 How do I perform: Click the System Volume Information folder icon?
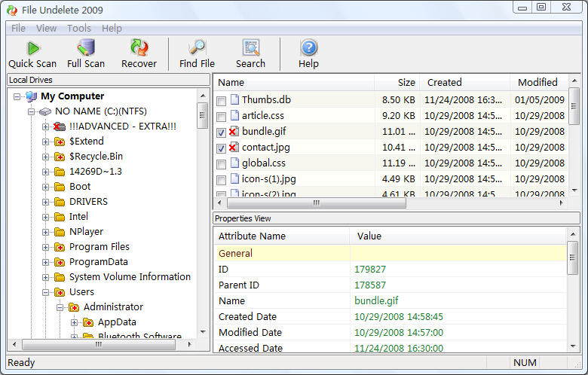tap(60, 277)
